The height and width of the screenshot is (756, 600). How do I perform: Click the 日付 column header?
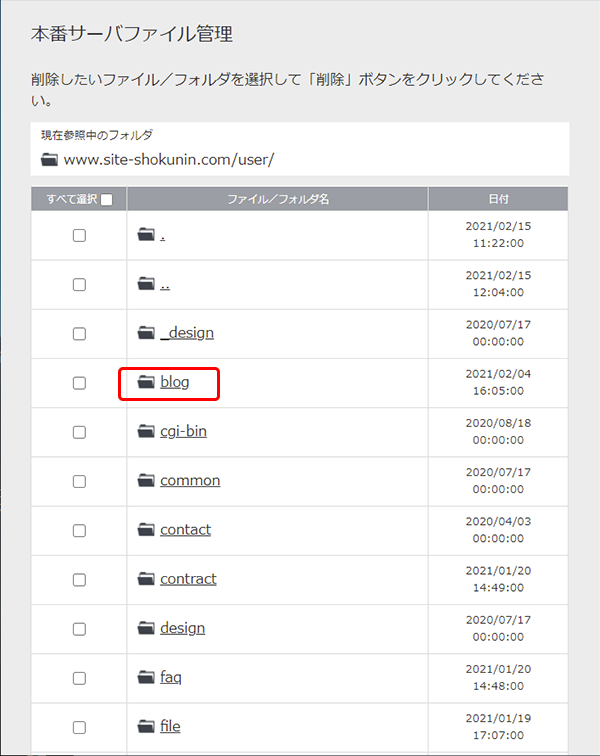(x=498, y=199)
